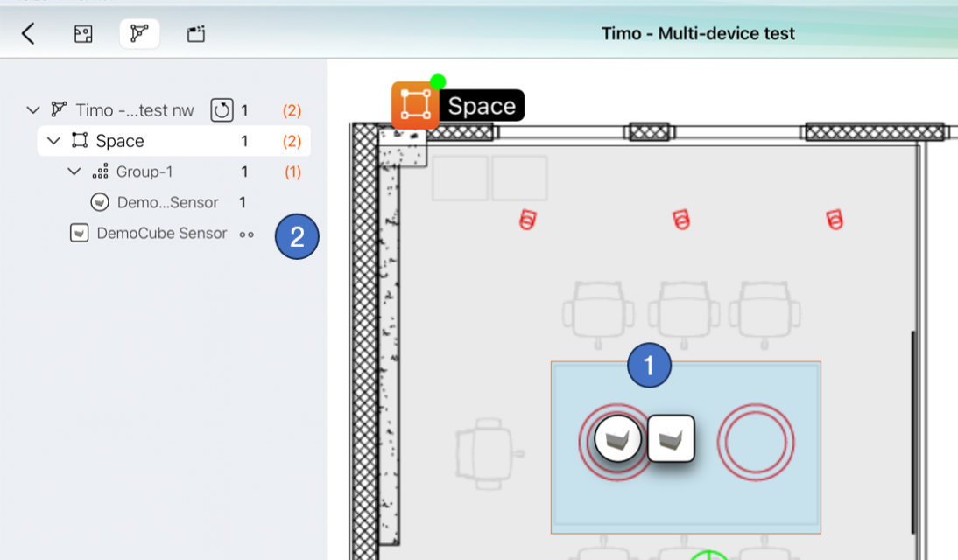Viewport: 958px width, 560px height.
Task: Select the Space row in tree
Action: coord(120,141)
